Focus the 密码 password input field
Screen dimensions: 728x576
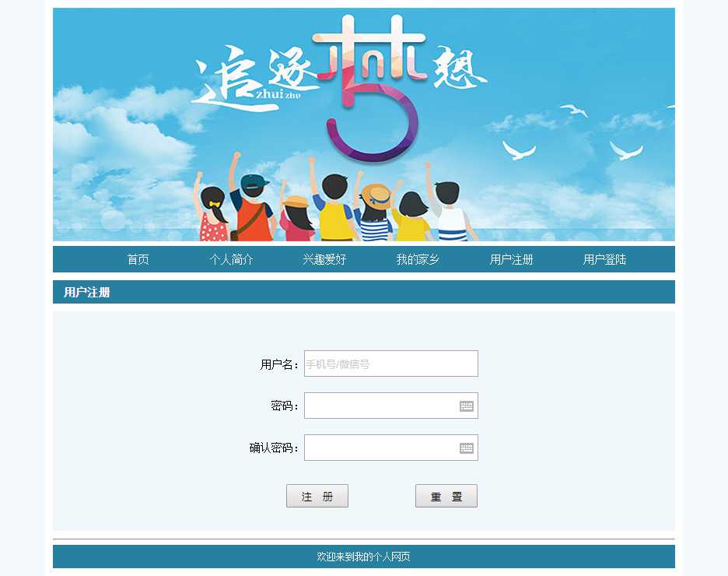tap(391, 406)
